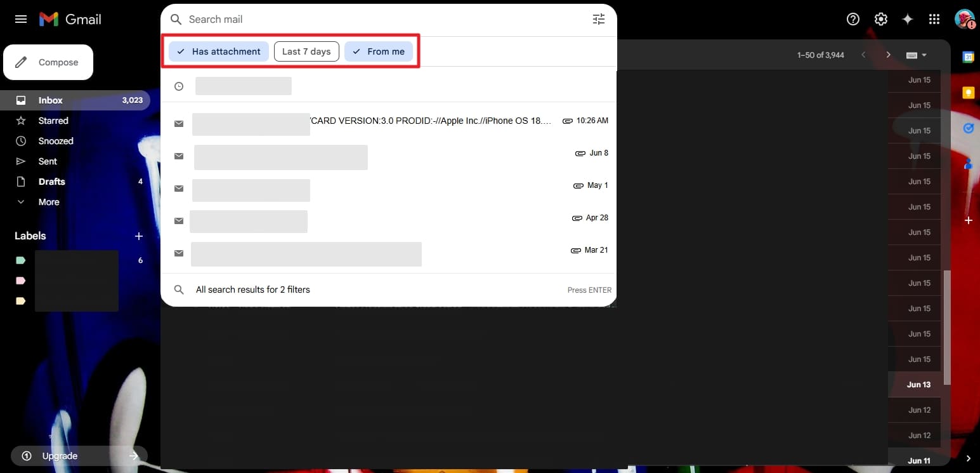Viewport: 980px width, 473px height.
Task: Open Google Keep in the side panel
Action: tap(969, 91)
